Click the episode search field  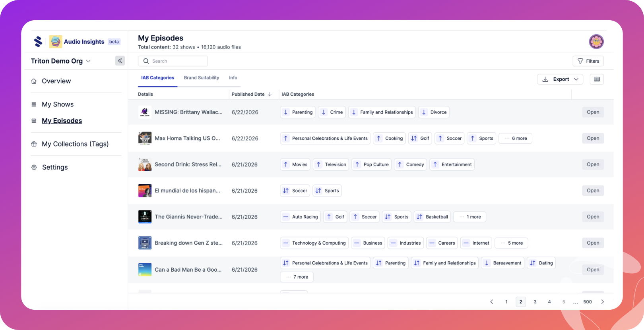coord(173,61)
